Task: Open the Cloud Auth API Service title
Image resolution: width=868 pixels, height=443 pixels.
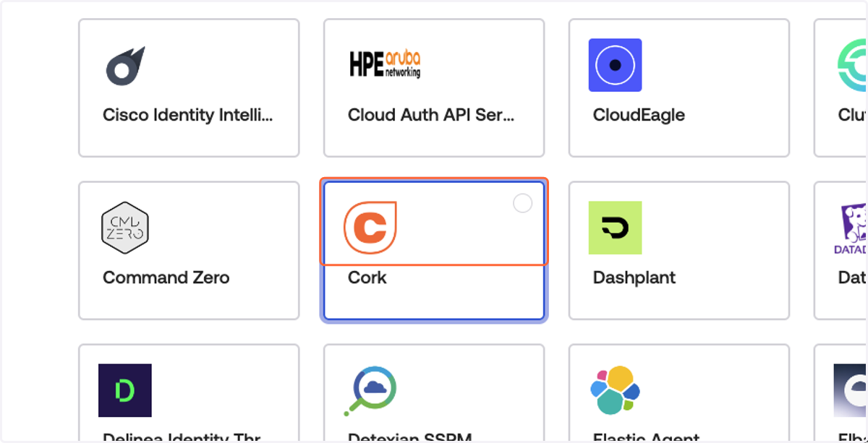Action: tap(431, 115)
